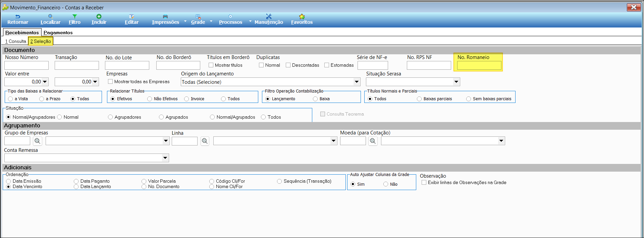Open the 2 Seleção tab
Screen dimensions: 644x238
pyautogui.click(x=41, y=41)
